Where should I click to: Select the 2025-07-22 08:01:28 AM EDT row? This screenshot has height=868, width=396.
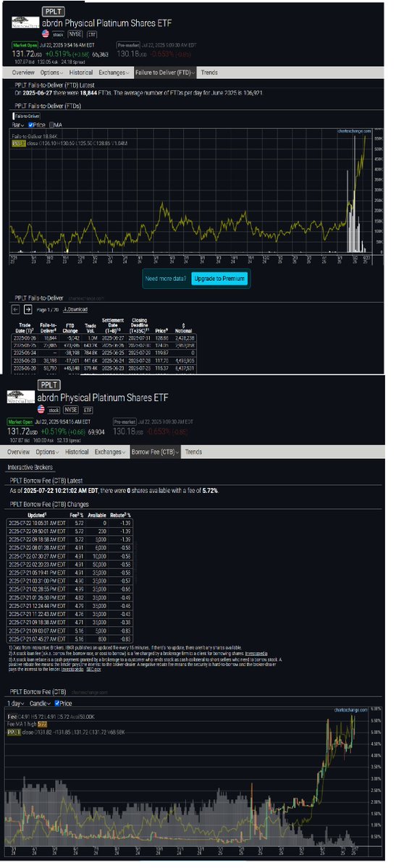(69, 547)
